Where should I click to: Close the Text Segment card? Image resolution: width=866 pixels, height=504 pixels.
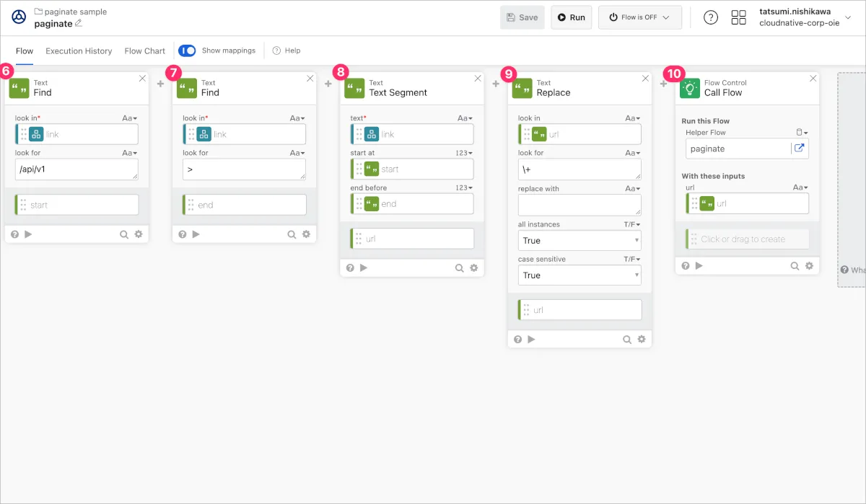click(478, 78)
